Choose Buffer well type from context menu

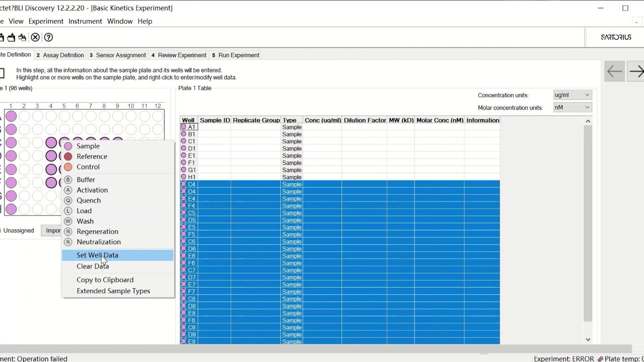point(86,179)
